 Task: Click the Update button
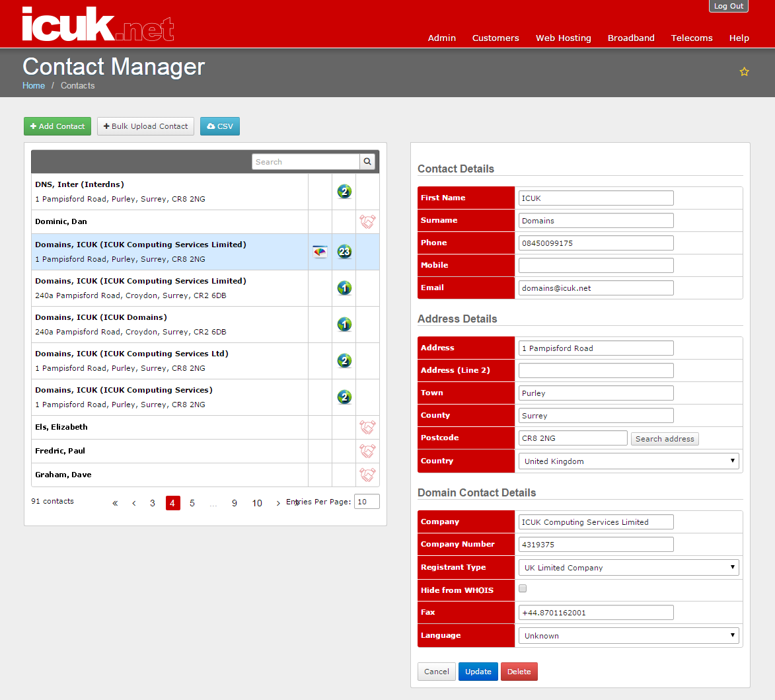coord(478,672)
